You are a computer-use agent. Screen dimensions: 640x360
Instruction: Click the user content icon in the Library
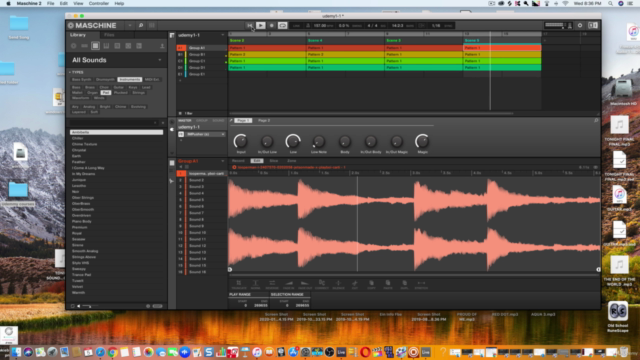[x=162, y=46]
